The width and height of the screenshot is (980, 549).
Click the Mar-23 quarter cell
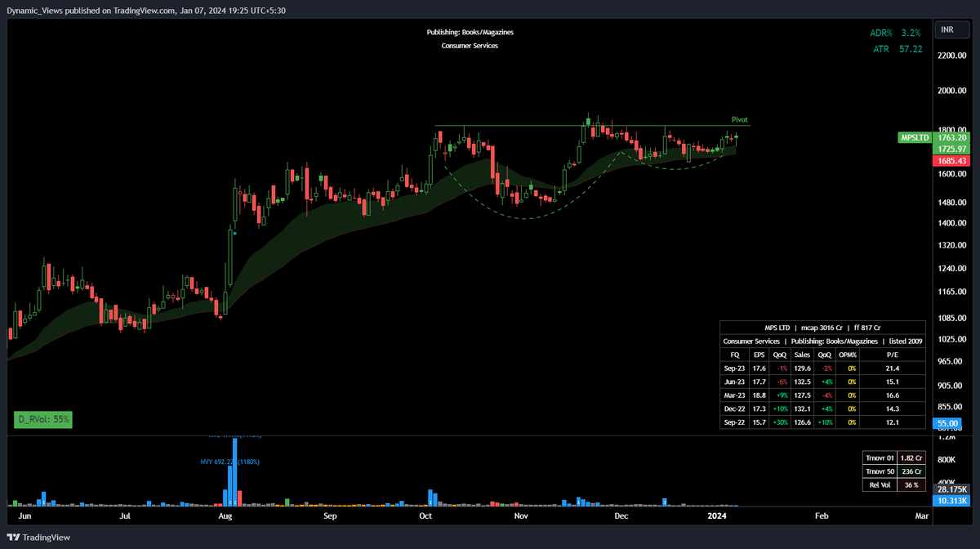(734, 395)
